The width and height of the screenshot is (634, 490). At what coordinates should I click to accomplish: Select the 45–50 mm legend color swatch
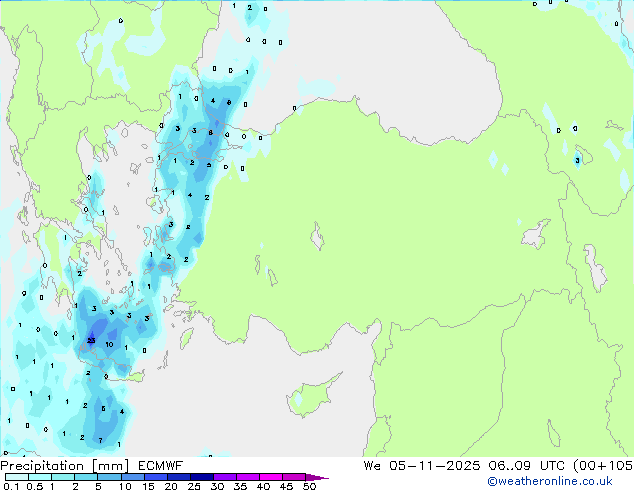294,477
